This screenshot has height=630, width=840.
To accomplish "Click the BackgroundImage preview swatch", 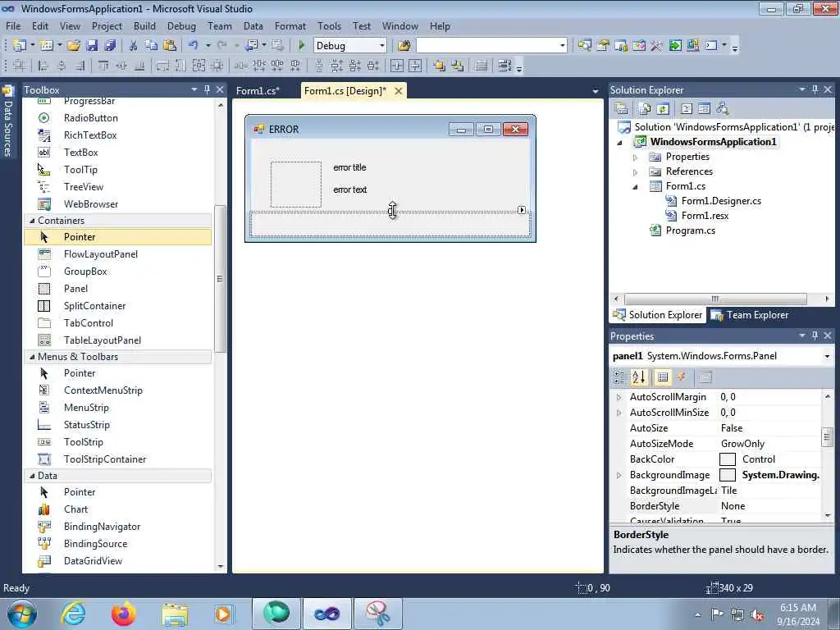I will point(727,475).
